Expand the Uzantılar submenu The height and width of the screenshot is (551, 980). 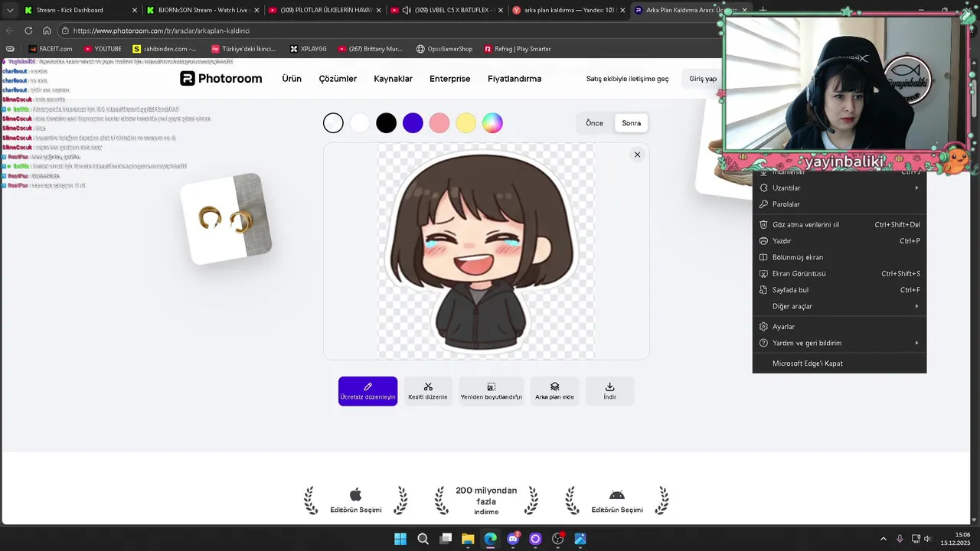coord(839,187)
